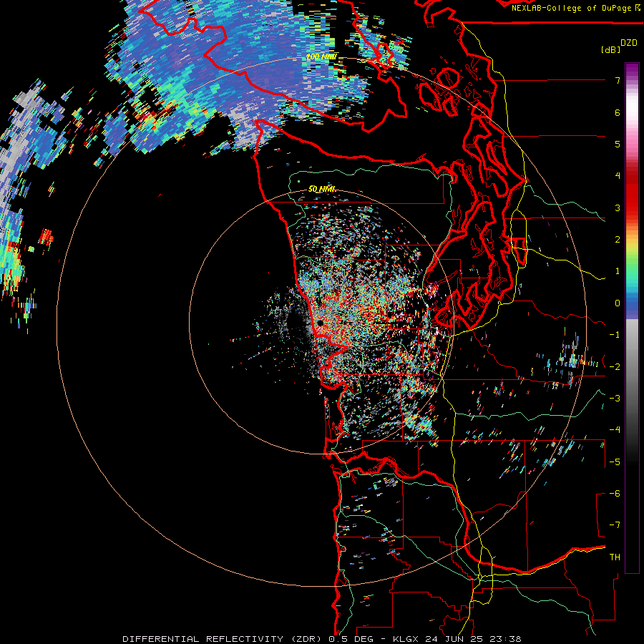This screenshot has width=644, height=644.
Task: Click the 0.5 DEG elevation text in caption
Action: tap(353, 639)
